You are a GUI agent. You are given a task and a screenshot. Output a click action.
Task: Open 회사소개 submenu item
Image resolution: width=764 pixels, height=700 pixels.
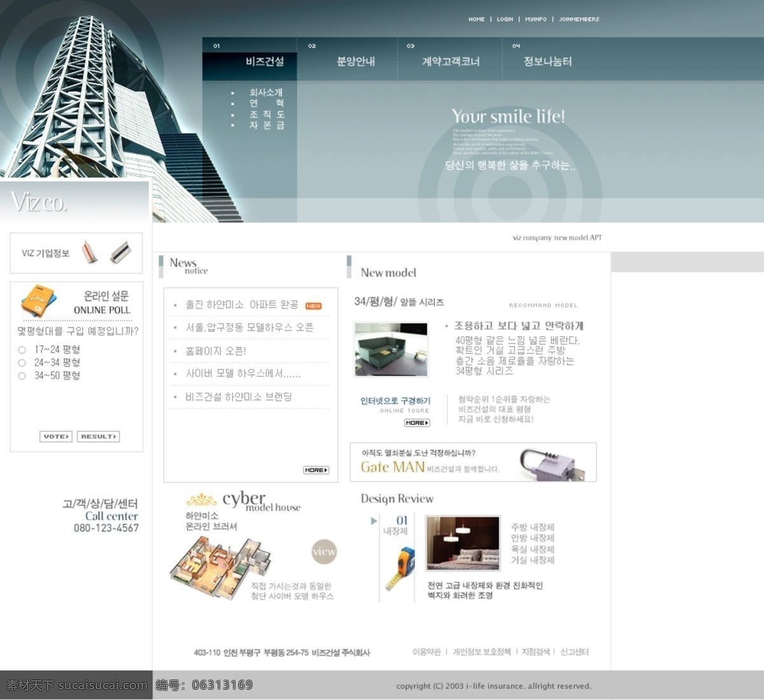point(266,92)
